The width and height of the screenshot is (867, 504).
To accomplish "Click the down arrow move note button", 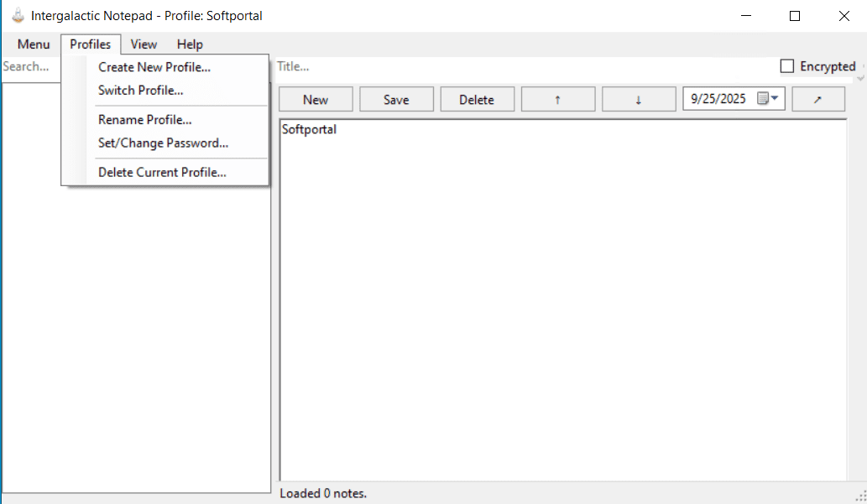I will click(639, 100).
